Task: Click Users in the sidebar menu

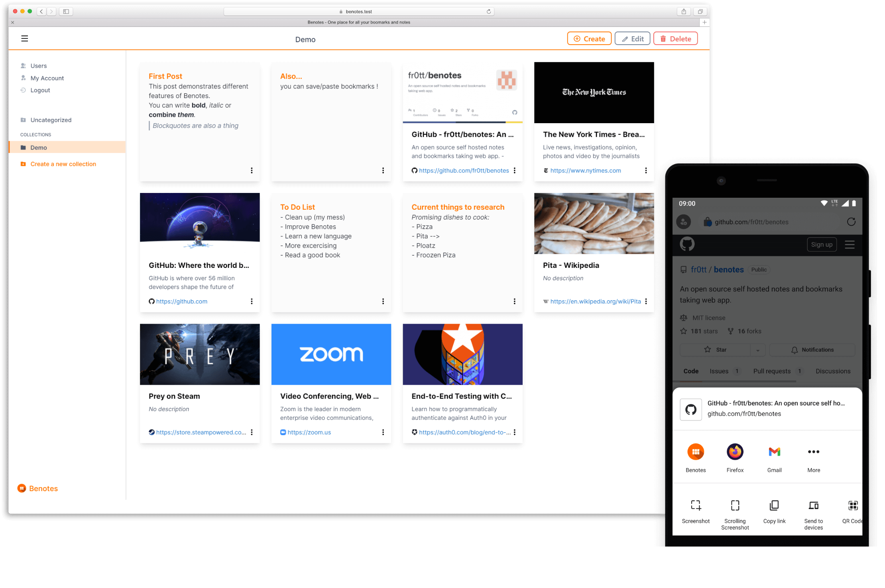Action: (x=38, y=65)
